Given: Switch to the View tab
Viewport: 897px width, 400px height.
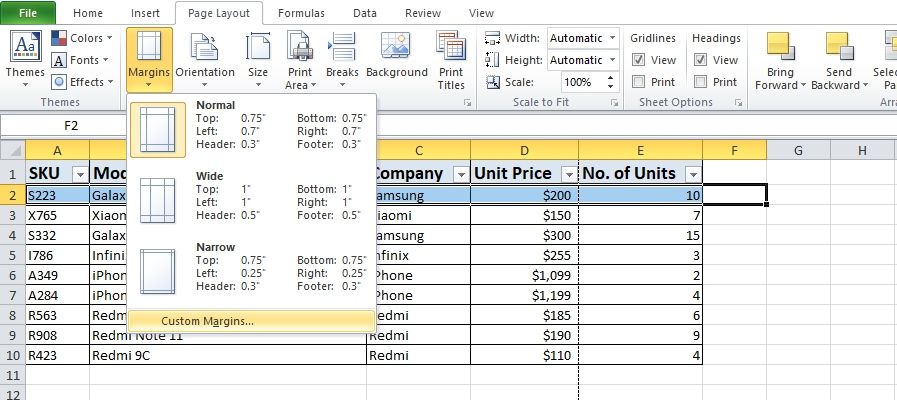Looking at the screenshot, I should (x=481, y=13).
